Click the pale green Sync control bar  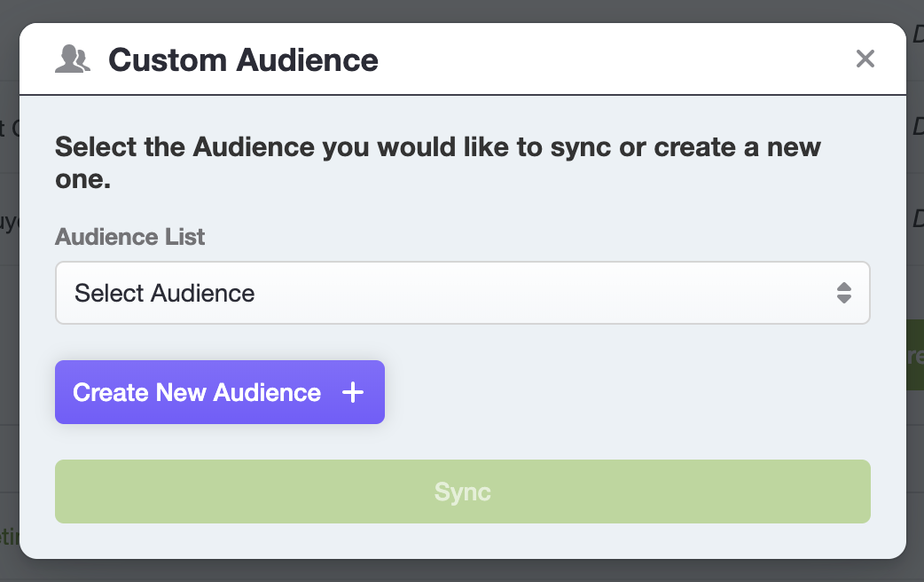[463, 492]
